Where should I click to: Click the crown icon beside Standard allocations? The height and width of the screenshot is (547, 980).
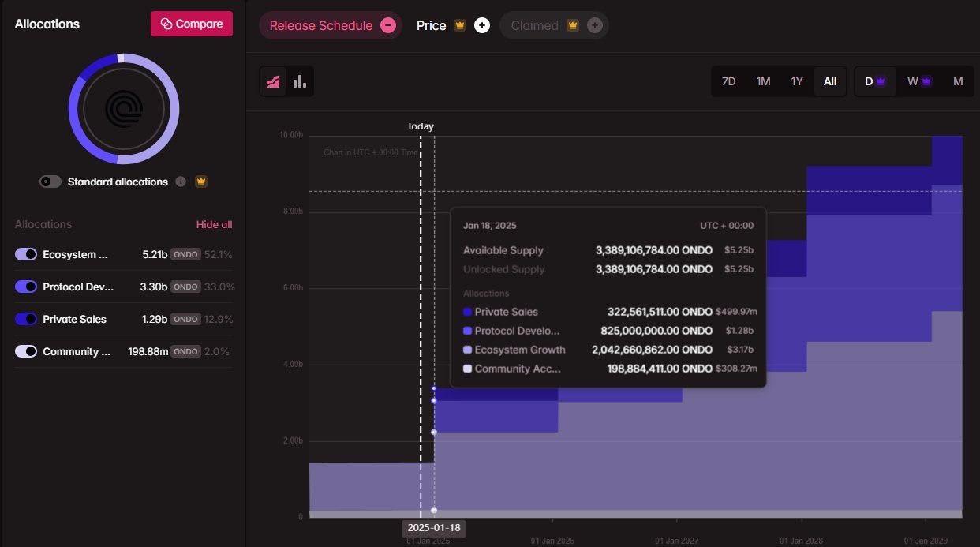[x=200, y=182]
